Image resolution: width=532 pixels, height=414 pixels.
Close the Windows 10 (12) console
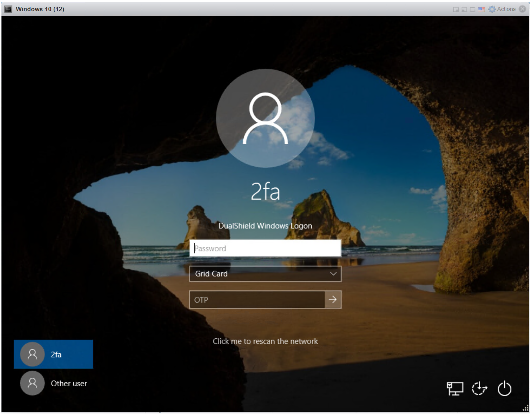click(522, 9)
